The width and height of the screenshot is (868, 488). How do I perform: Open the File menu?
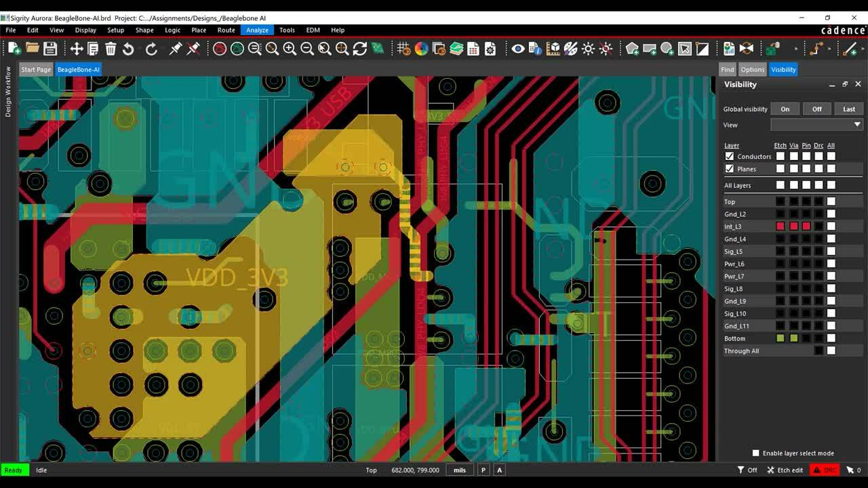(11, 30)
